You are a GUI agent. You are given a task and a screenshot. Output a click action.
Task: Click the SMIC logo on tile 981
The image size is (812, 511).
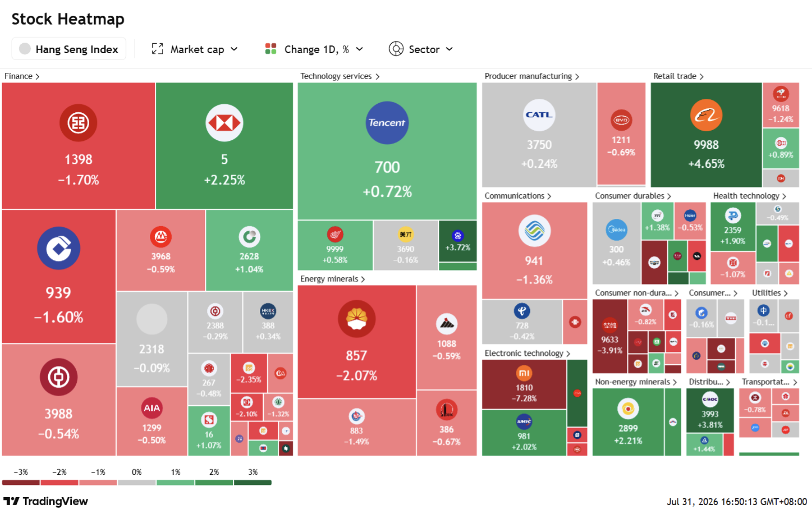(524, 422)
